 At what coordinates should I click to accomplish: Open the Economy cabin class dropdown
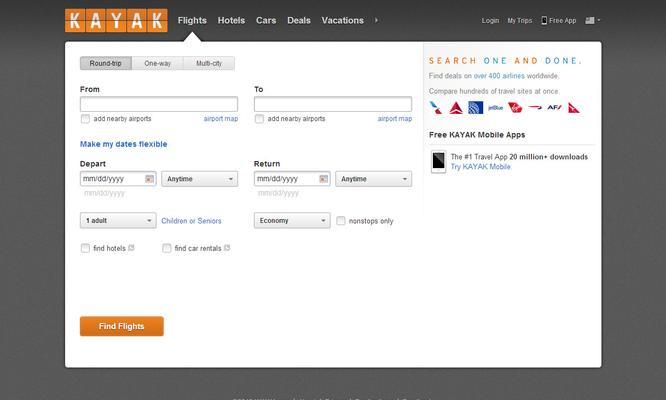click(292, 220)
